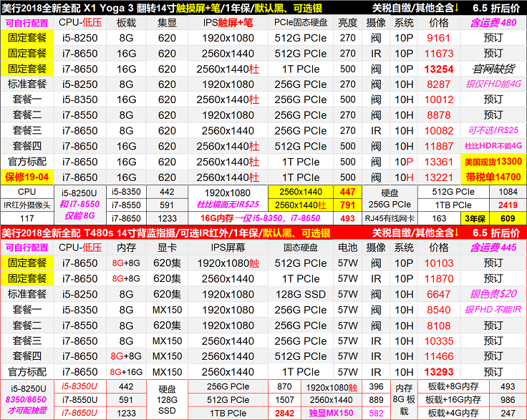Image resolution: width=527 pixels, height=420 pixels.
Task: Click the X1 Yoga 3 title banner
Action: click(x=263, y=8)
